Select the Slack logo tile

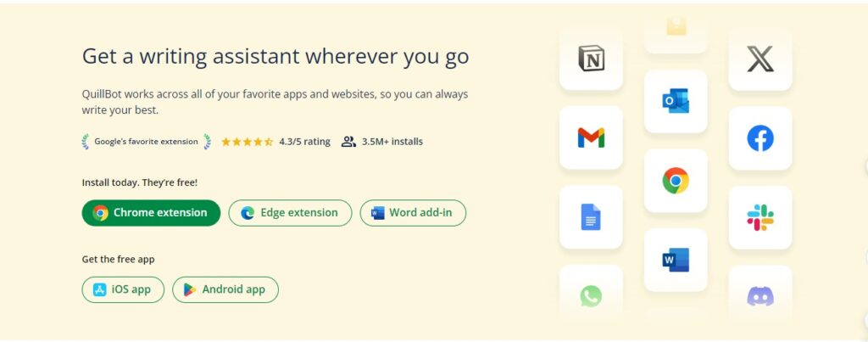point(760,217)
